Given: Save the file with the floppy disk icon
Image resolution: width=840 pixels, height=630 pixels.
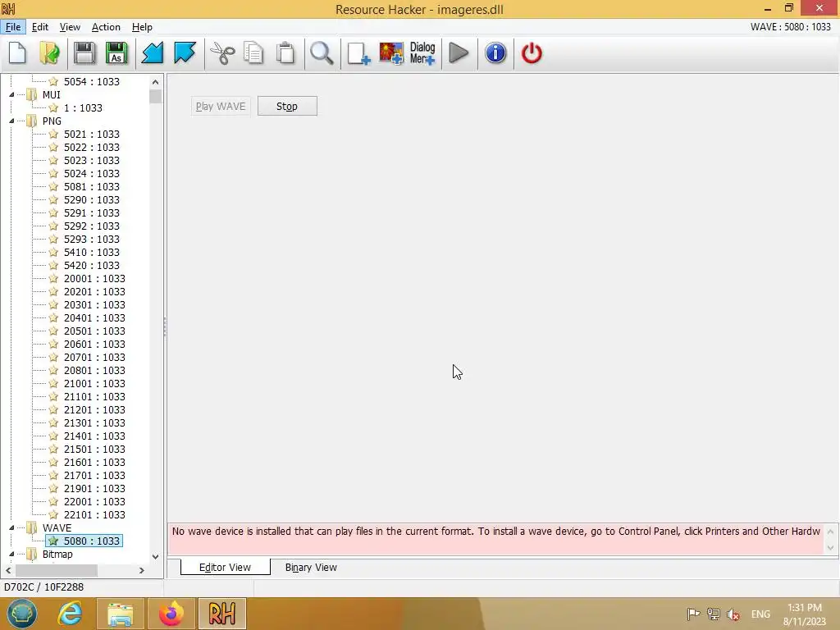Looking at the screenshot, I should tap(84, 53).
